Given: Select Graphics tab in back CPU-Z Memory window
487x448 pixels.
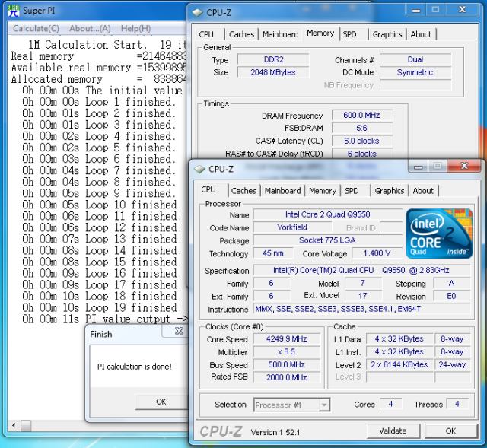Looking at the screenshot, I should pos(387,34).
